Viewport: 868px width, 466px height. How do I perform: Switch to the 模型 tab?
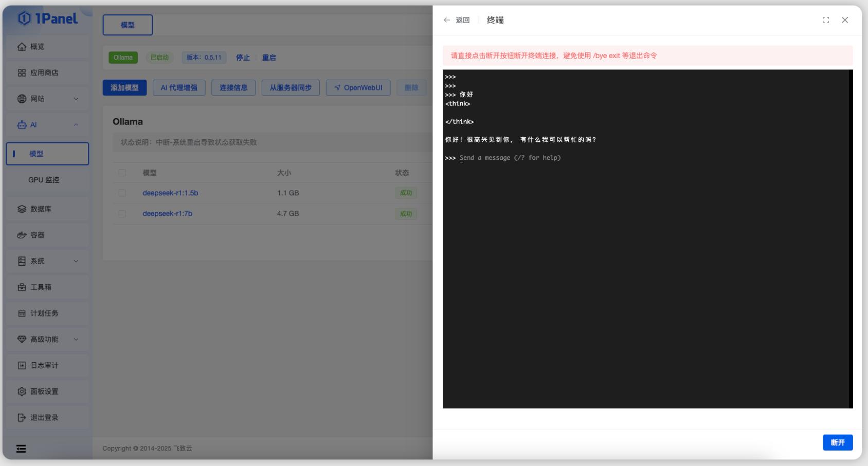pos(128,25)
